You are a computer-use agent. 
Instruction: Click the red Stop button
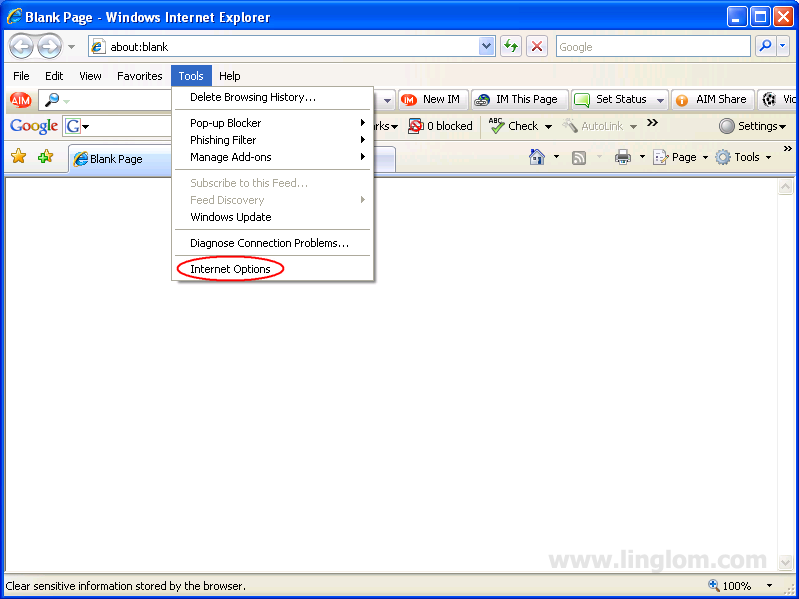(537, 47)
